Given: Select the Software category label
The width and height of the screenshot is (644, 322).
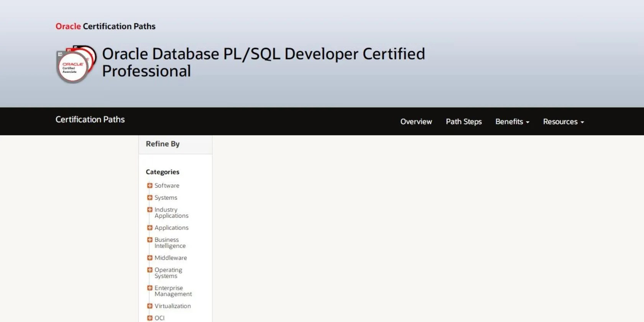Looking at the screenshot, I should click(167, 186).
